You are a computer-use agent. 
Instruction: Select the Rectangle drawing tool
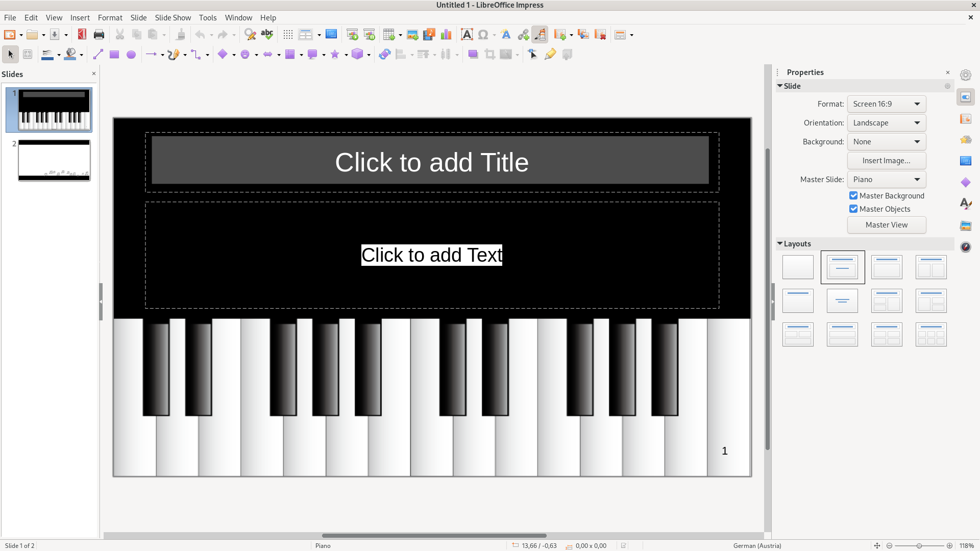[114, 55]
